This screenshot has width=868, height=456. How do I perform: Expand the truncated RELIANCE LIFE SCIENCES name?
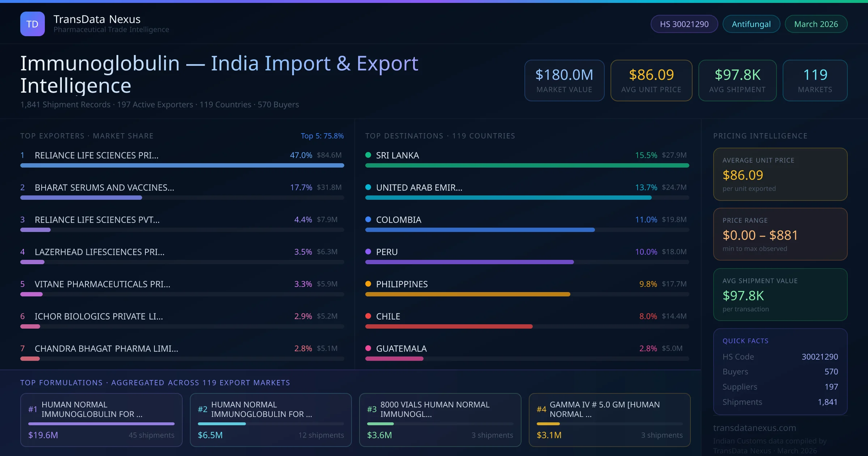point(96,155)
